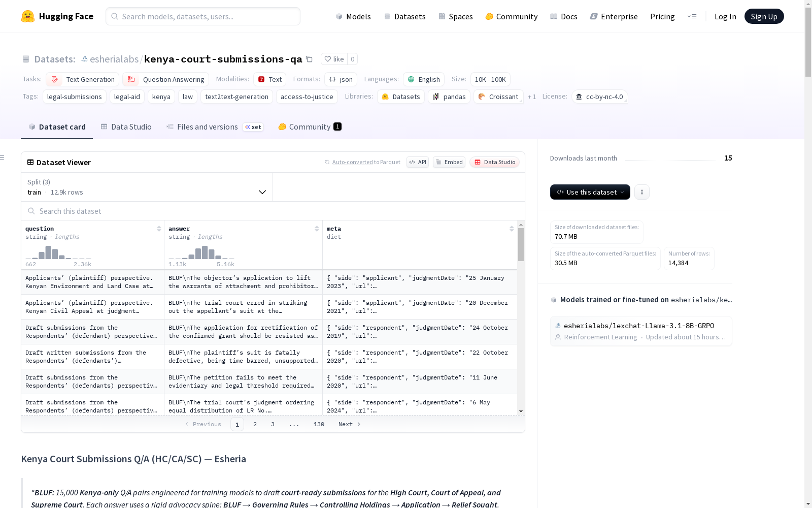Image resolution: width=812 pixels, height=508 pixels.
Task: Open the Community tab with 1 discussion
Action: tap(310, 127)
